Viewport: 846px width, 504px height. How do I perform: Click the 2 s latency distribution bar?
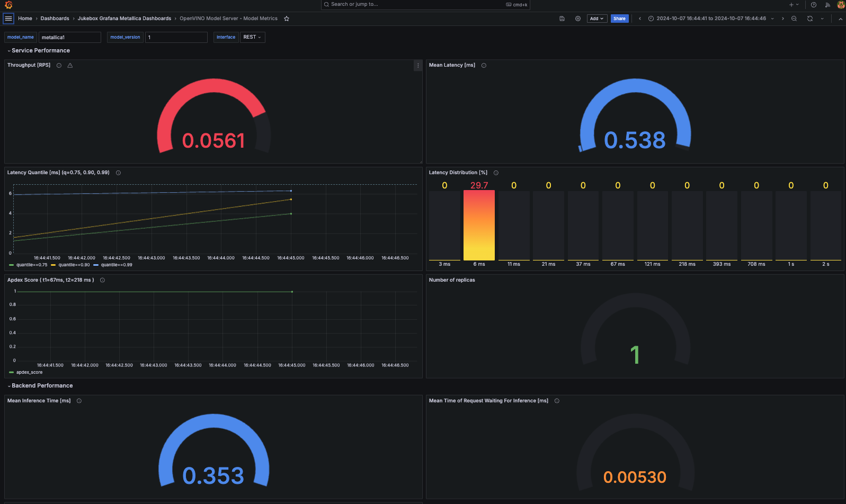(825, 226)
